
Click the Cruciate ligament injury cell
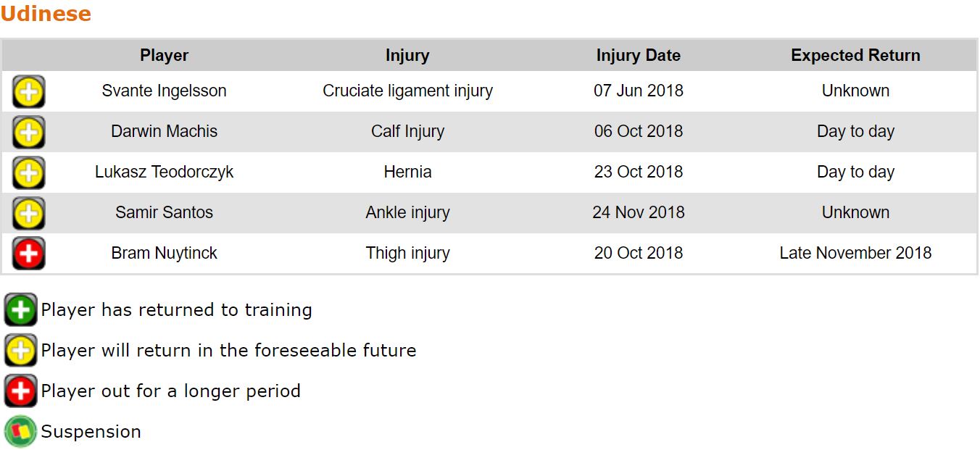click(407, 91)
